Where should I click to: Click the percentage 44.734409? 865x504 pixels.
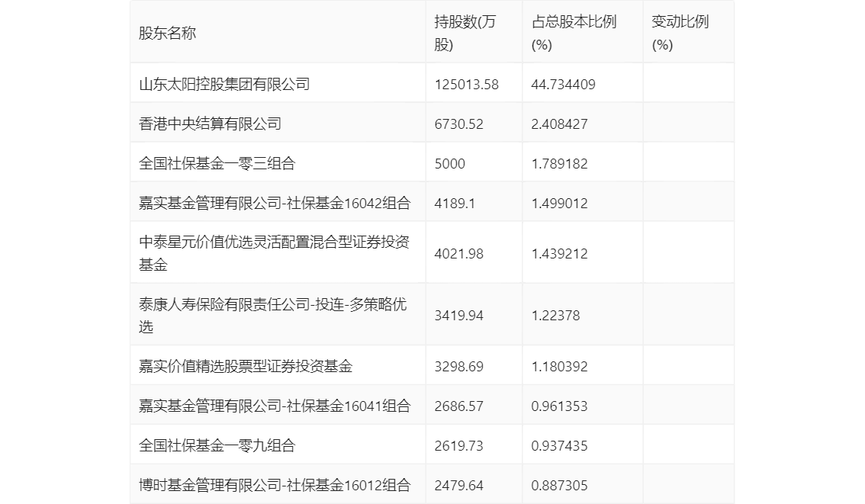click(x=563, y=85)
